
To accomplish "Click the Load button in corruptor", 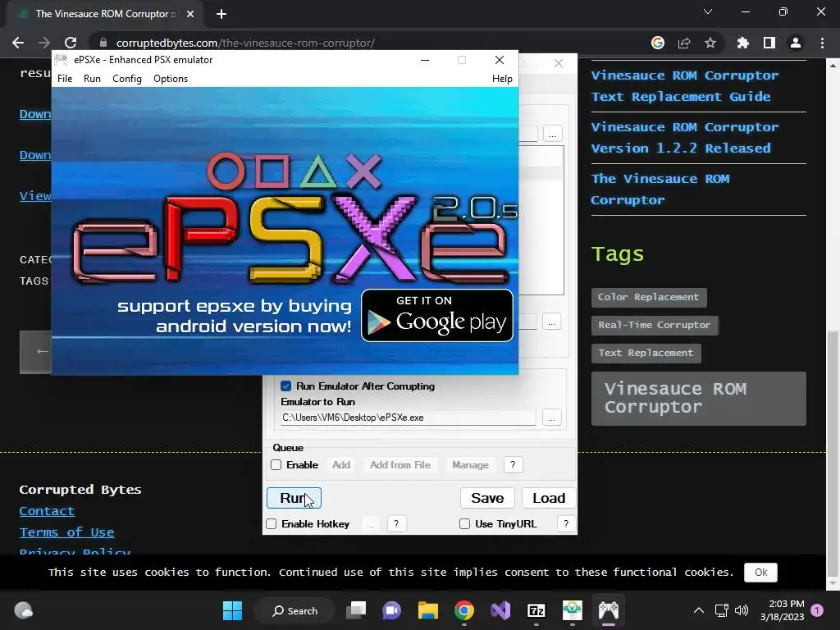I will (x=549, y=498).
